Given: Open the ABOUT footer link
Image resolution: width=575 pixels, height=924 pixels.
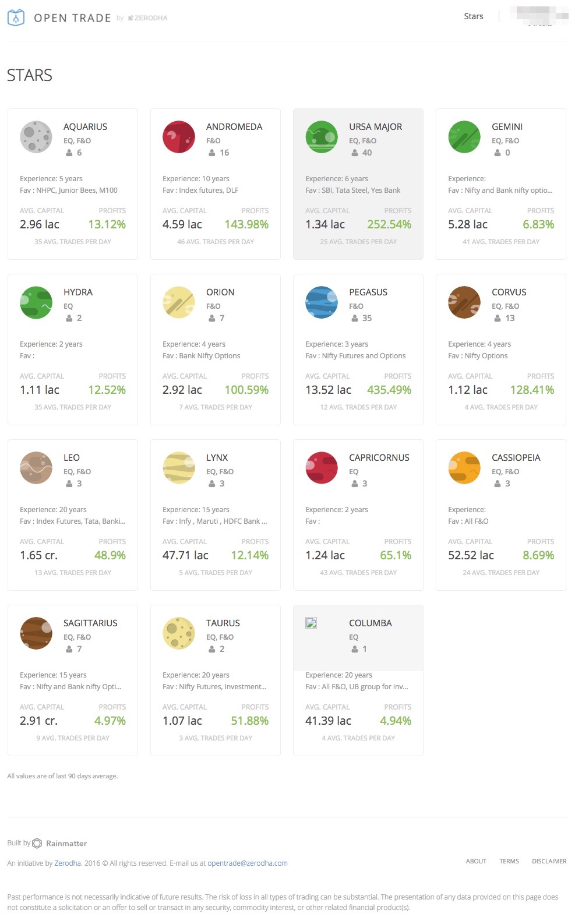Looking at the screenshot, I should pyautogui.click(x=476, y=861).
